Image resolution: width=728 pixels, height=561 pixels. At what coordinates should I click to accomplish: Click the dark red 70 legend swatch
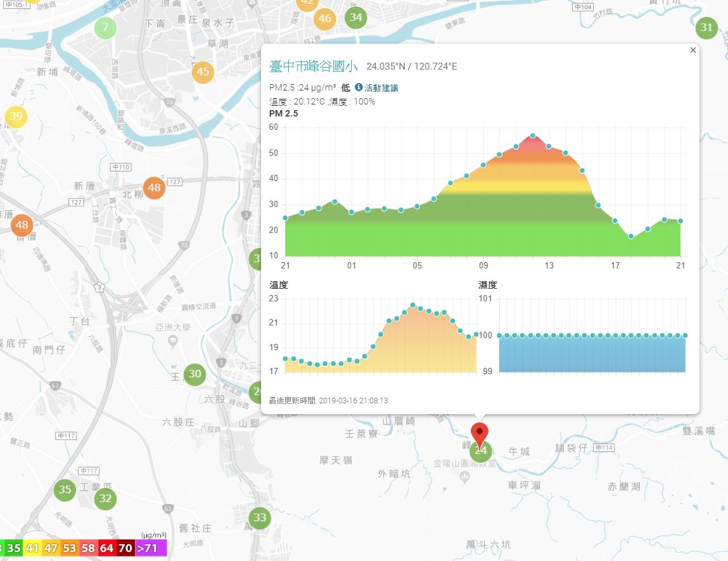pyautogui.click(x=125, y=548)
